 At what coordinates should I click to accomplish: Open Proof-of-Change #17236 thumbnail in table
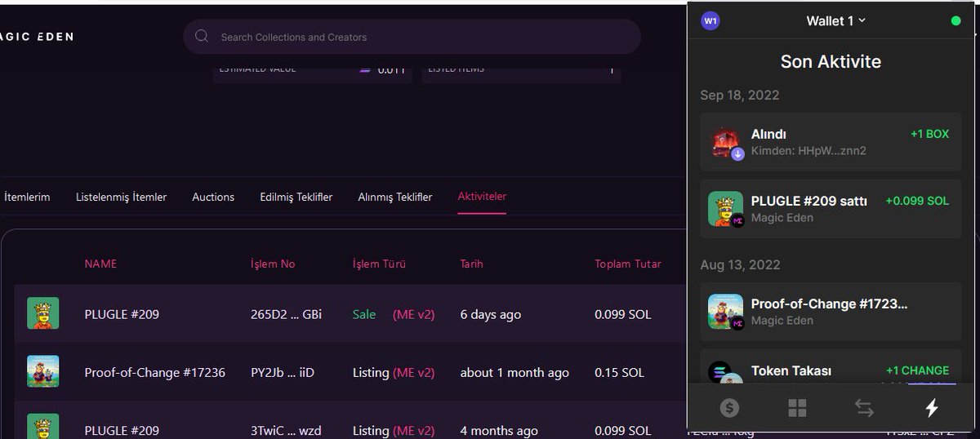[x=42, y=371]
